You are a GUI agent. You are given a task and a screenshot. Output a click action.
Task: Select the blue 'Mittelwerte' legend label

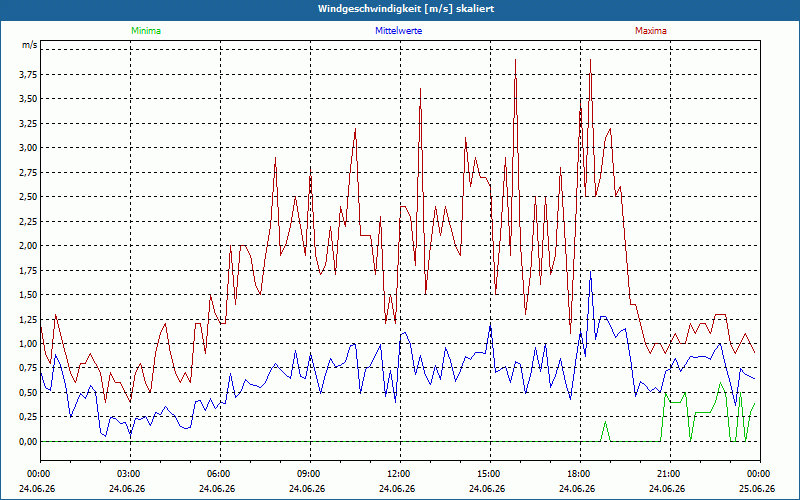click(x=398, y=31)
